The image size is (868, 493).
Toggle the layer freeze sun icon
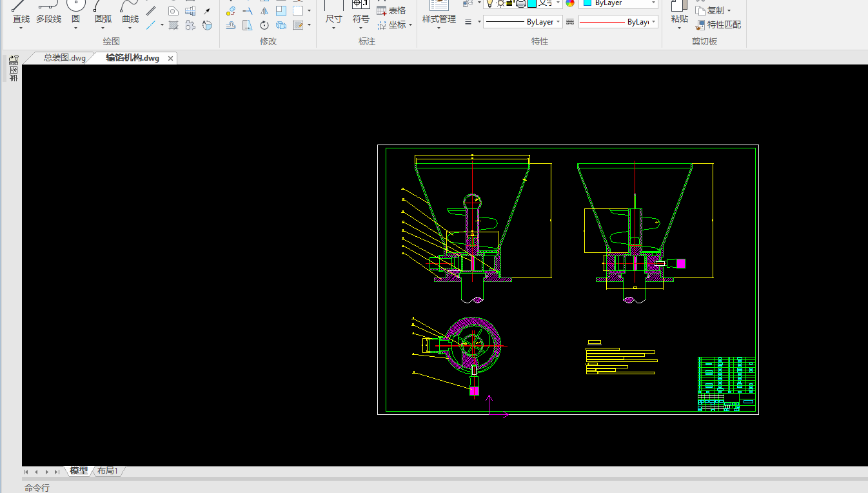500,3
